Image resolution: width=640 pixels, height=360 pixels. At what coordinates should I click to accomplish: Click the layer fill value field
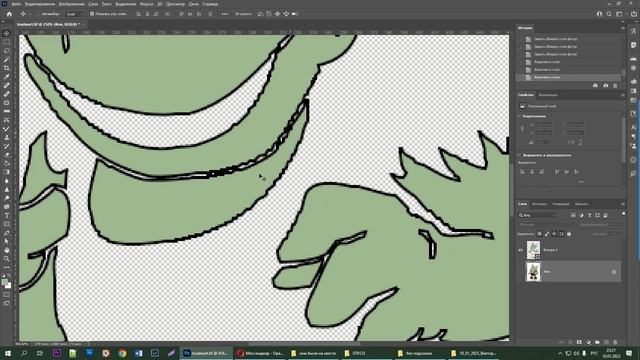[x=614, y=234]
